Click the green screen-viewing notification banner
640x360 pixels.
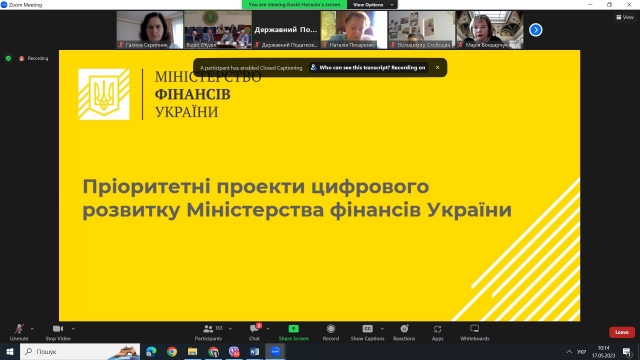click(294, 4)
